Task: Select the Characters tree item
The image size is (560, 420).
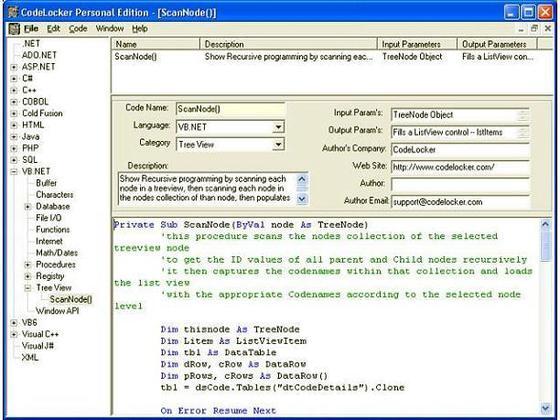Action: point(54,195)
